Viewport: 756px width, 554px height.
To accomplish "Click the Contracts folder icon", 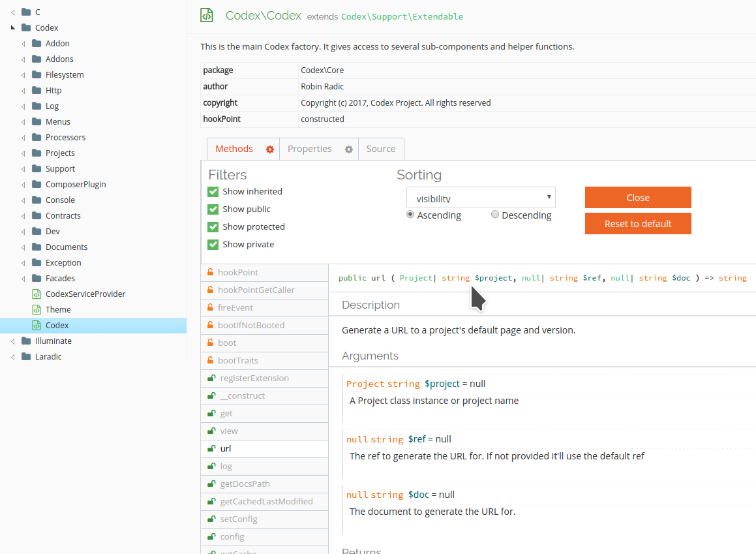I will click(x=37, y=215).
